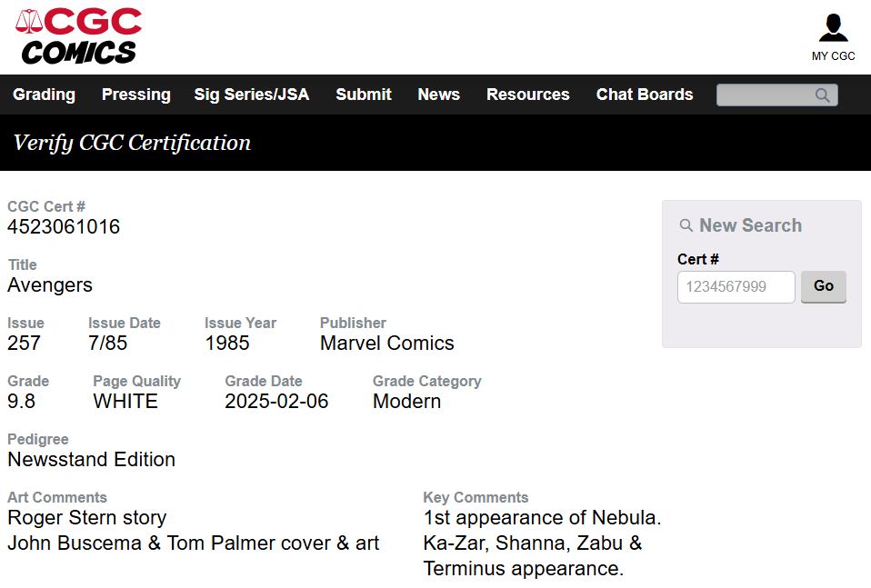Click the magnifier icon in header search
871x588 pixels.
tap(823, 95)
